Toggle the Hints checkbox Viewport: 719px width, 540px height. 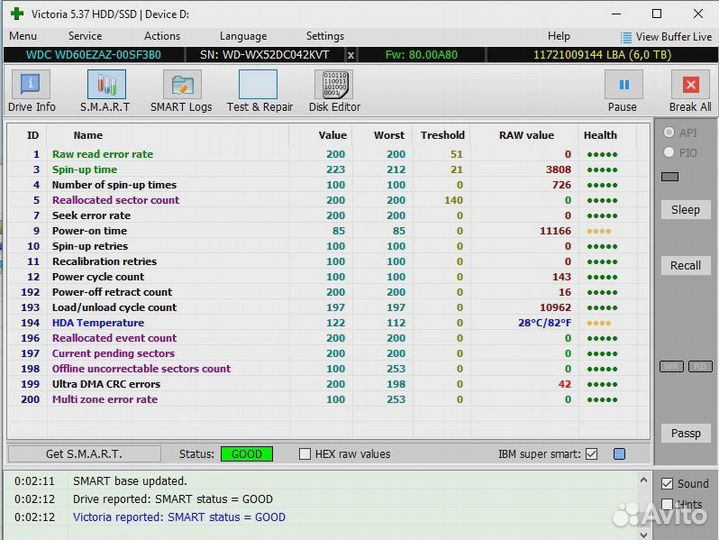click(x=667, y=504)
